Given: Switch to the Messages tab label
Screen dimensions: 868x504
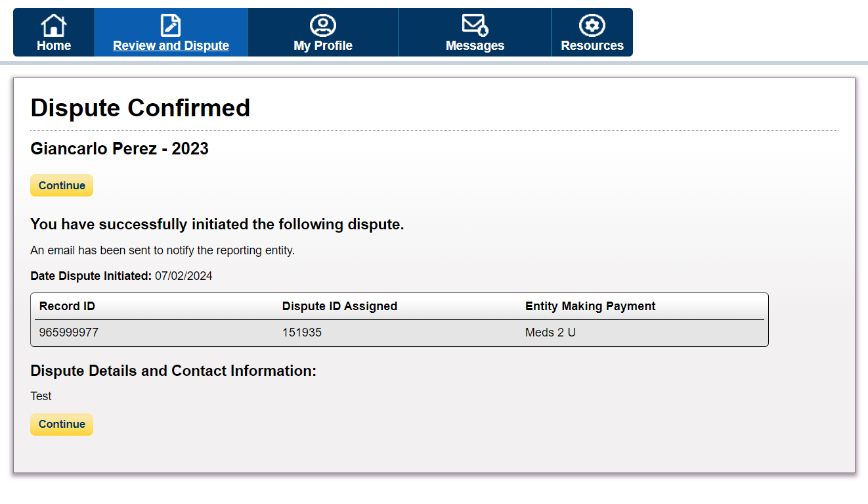Looking at the screenshot, I should (475, 46).
